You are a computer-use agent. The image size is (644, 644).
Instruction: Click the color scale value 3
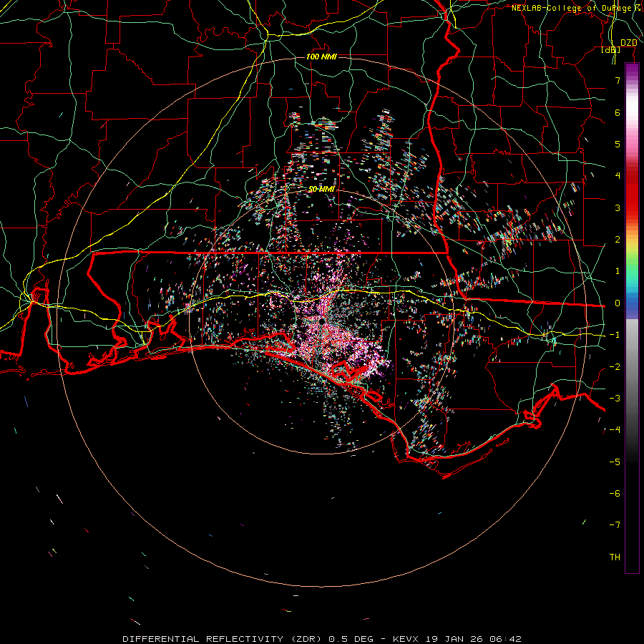click(x=618, y=208)
